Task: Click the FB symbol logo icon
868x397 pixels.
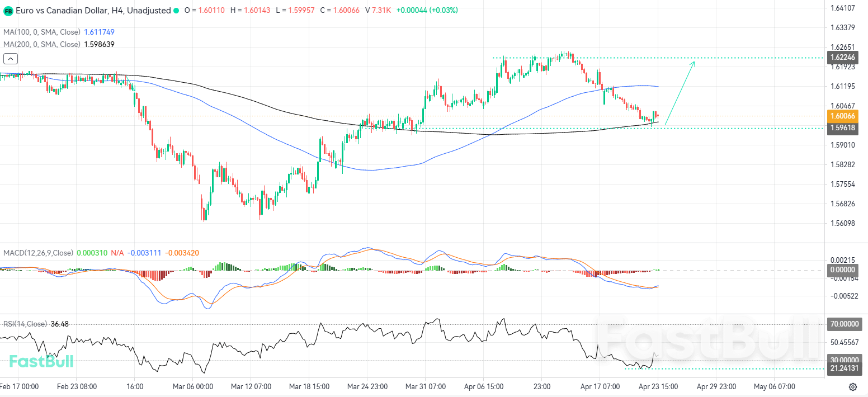Action: point(8,11)
